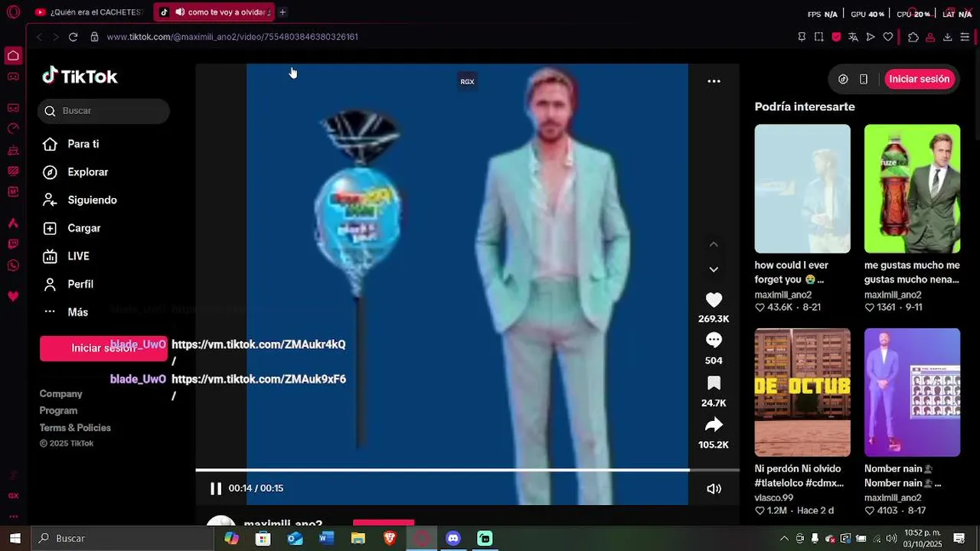Screen dimensions: 980x551
Task: Click the Windows taskbar Buscar search box
Action: pyautogui.click(x=122, y=538)
